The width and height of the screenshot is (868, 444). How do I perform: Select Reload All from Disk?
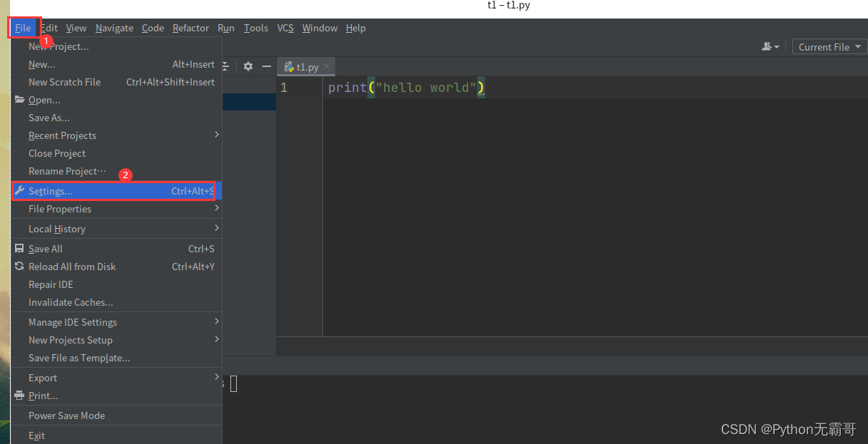(x=116, y=267)
